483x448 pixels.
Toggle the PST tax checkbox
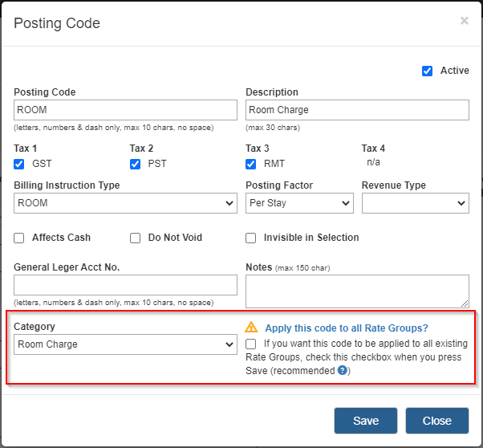coord(135,164)
